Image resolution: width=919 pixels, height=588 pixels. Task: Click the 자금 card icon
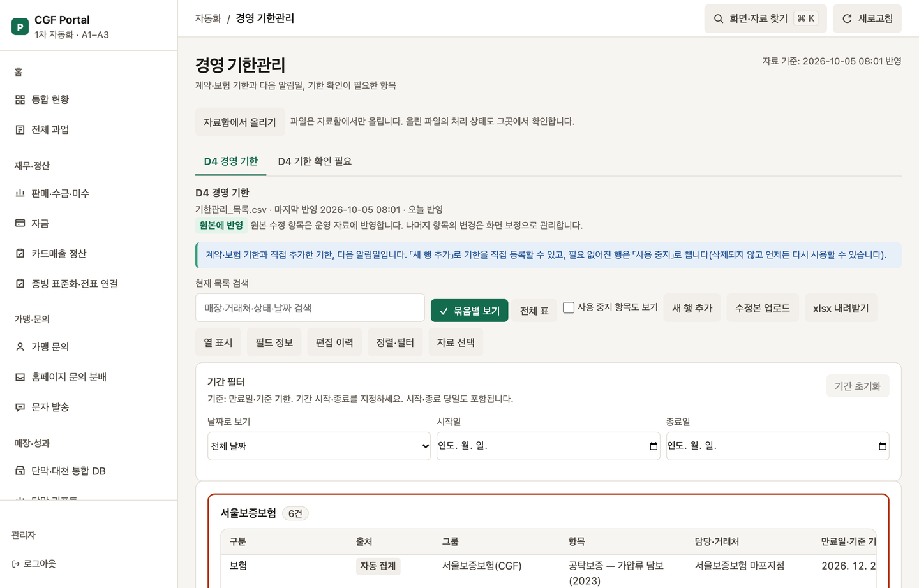pyautogui.click(x=20, y=223)
